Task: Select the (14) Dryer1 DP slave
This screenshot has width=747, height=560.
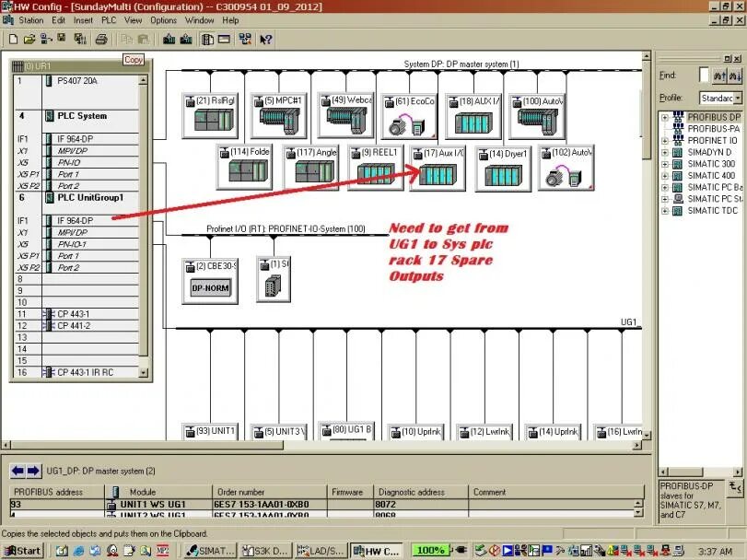Action: (503, 169)
